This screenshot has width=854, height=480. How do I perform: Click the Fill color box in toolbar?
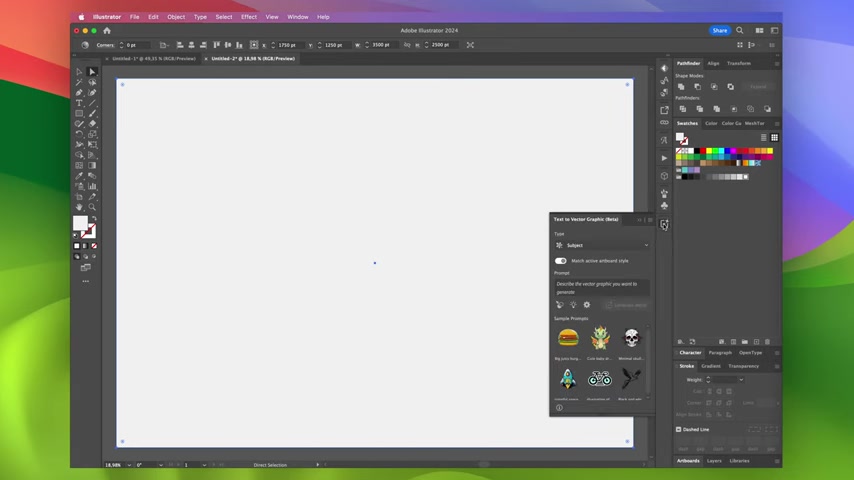point(80,222)
